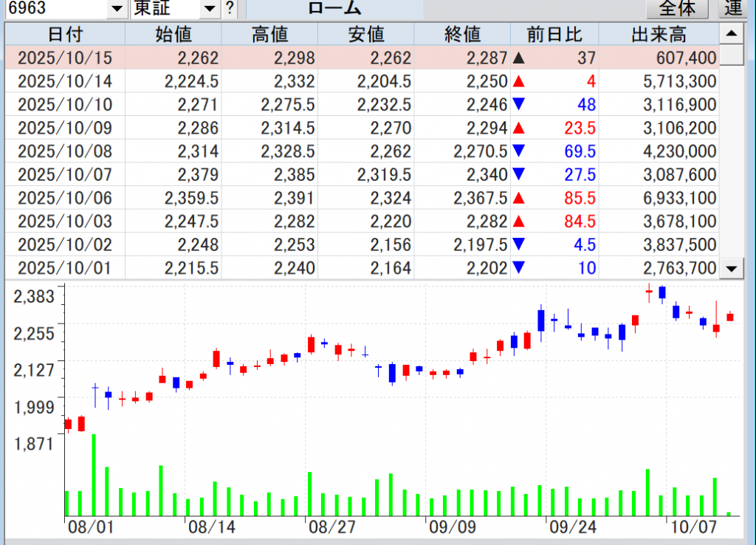The height and width of the screenshot is (545, 756).
Task: Expand the 東証 market dropdown
Action: [210, 8]
